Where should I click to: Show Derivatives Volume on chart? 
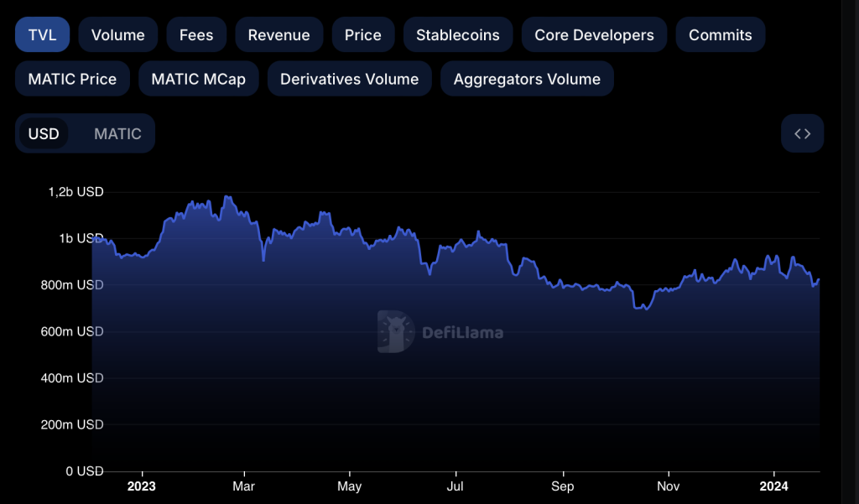click(x=350, y=79)
